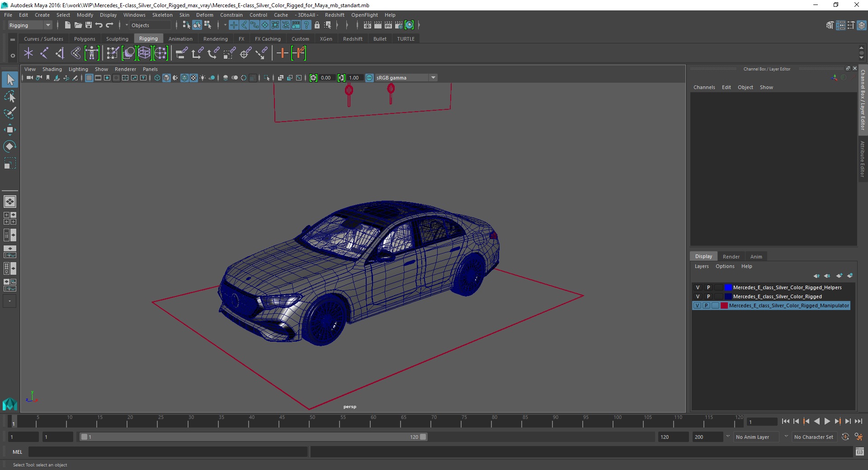Click Options in the layer editor
This screenshot has height=470, width=868.
[725, 266]
